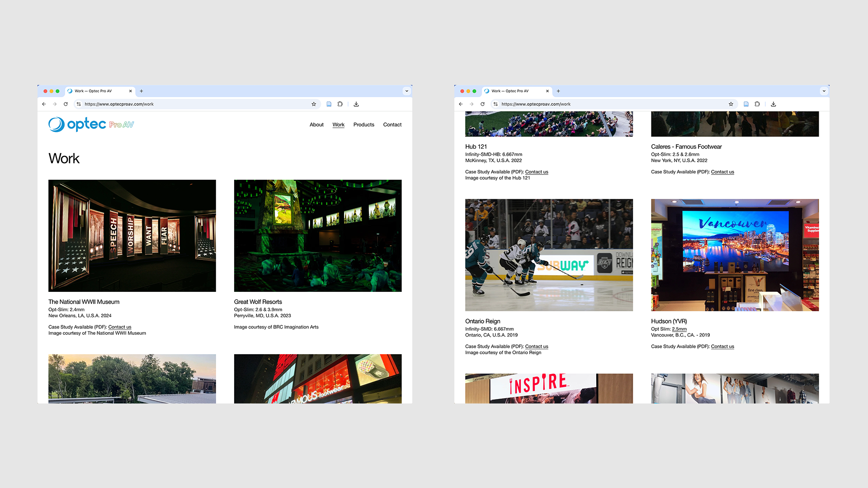Expand tab search chevron in right window

(824, 91)
